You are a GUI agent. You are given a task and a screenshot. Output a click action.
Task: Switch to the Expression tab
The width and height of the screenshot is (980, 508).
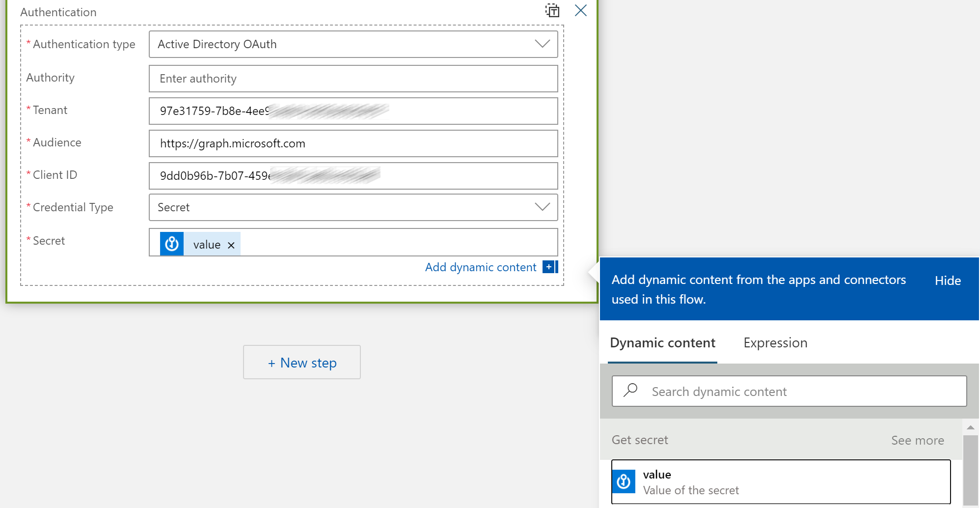pyautogui.click(x=775, y=342)
